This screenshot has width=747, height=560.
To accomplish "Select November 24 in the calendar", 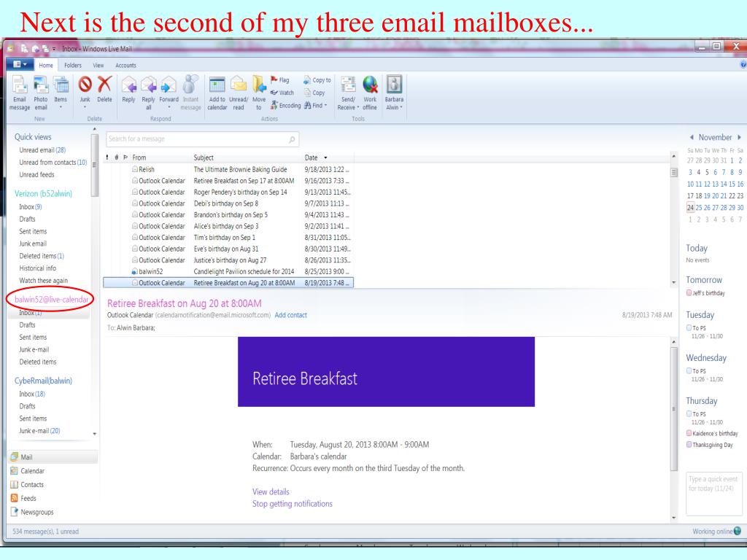I will pyautogui.click(x=690, y=208).
